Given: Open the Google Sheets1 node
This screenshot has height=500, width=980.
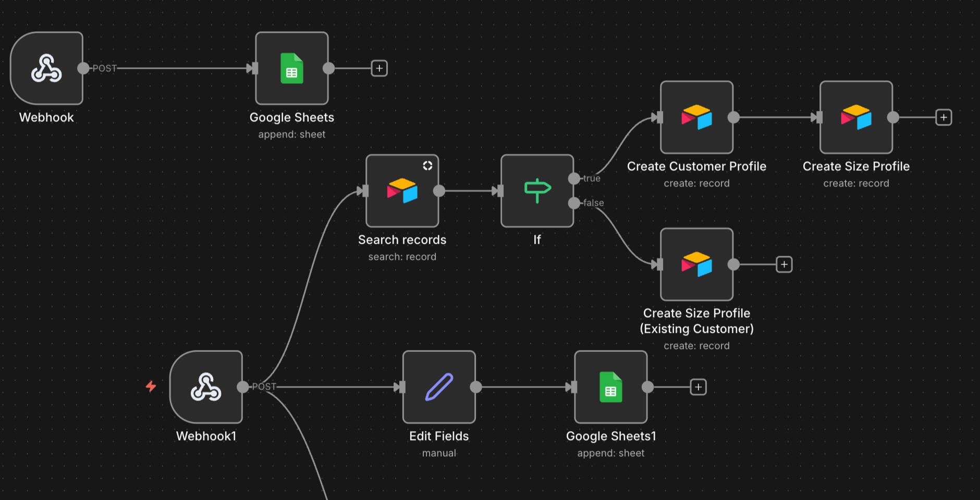Looking at the screenshot, I should tap(610, 387).
